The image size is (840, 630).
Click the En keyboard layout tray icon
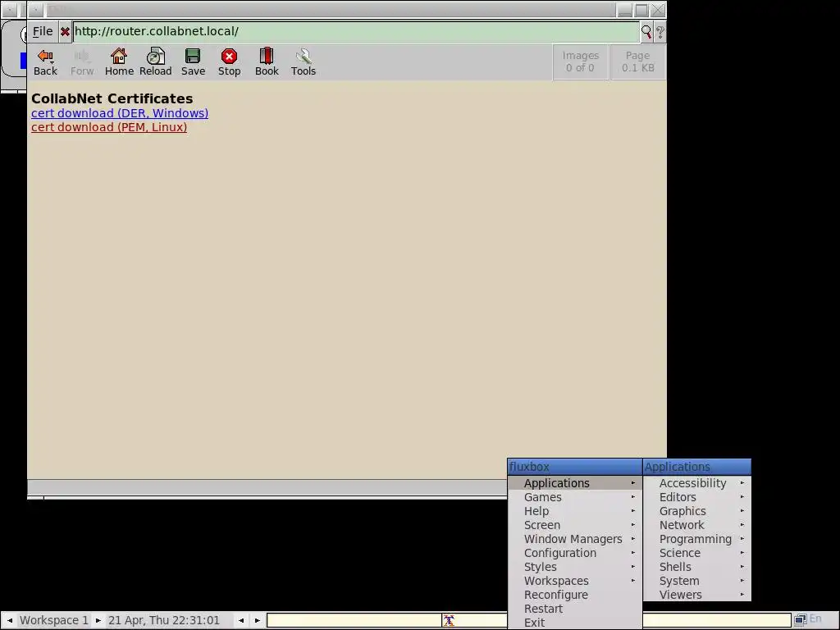pos(815,619)
